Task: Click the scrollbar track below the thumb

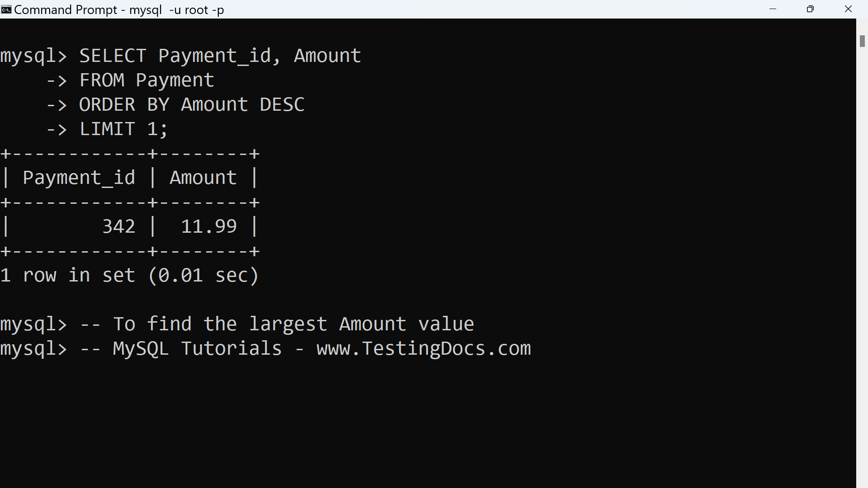Action: coord(862,271)
